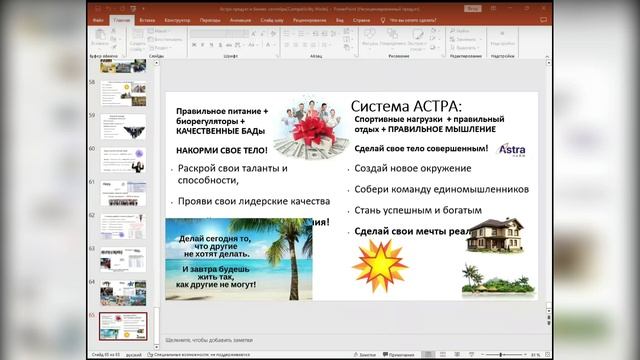This screenshot has width=640, height=360.
Task: Switch to the Вставка ribbon tab
Action: [x=147, y=20]
